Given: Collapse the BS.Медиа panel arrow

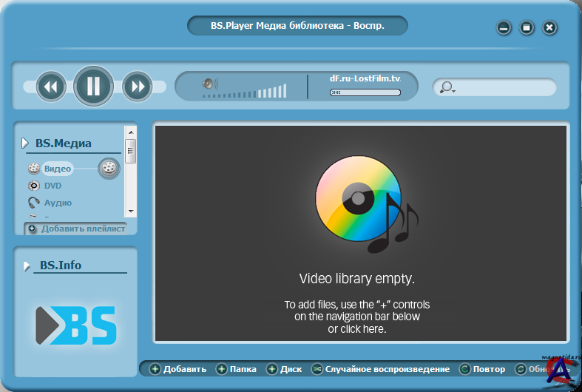Looking at the screenshot, I should 25,143.
